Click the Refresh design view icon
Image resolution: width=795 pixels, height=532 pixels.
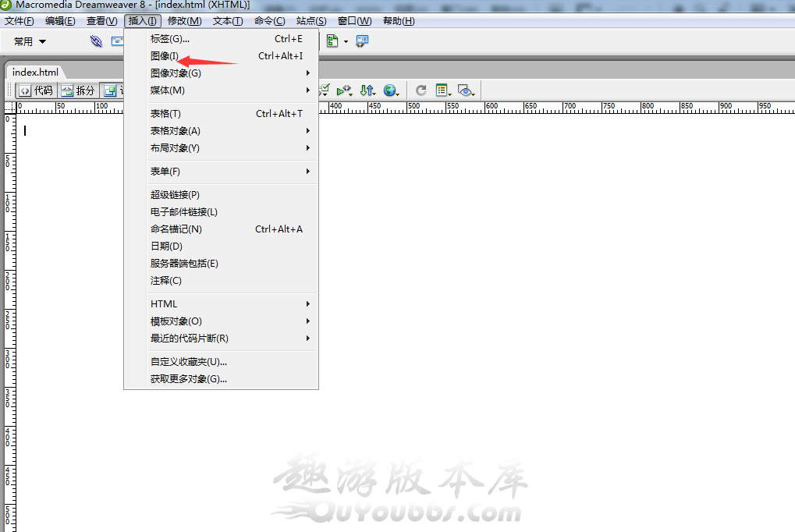pyautogui.click(x=421, y=90)
